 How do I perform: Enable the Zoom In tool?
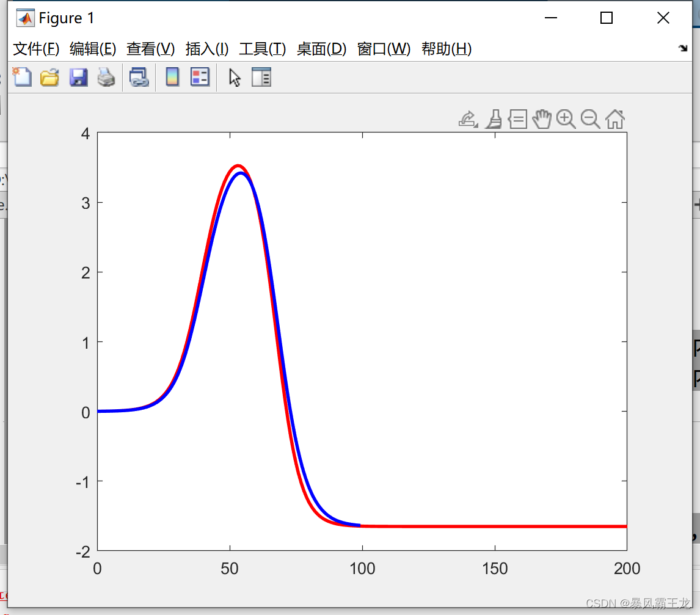[x=566, y=119]
